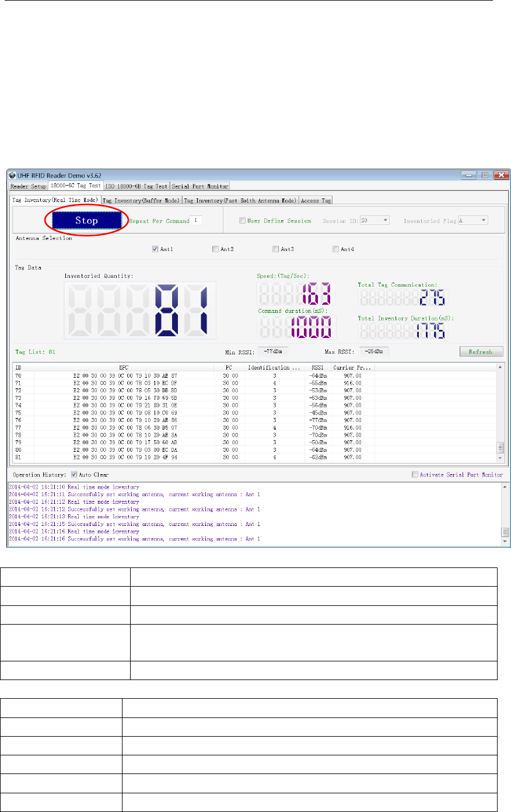Click the Max RSSI value field

click(373, 351)
